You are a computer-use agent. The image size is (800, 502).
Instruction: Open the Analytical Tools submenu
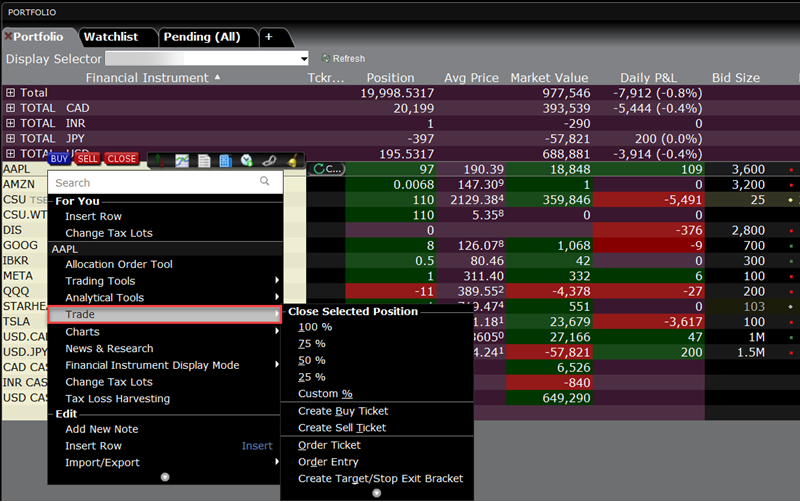(x=165, y=298)
